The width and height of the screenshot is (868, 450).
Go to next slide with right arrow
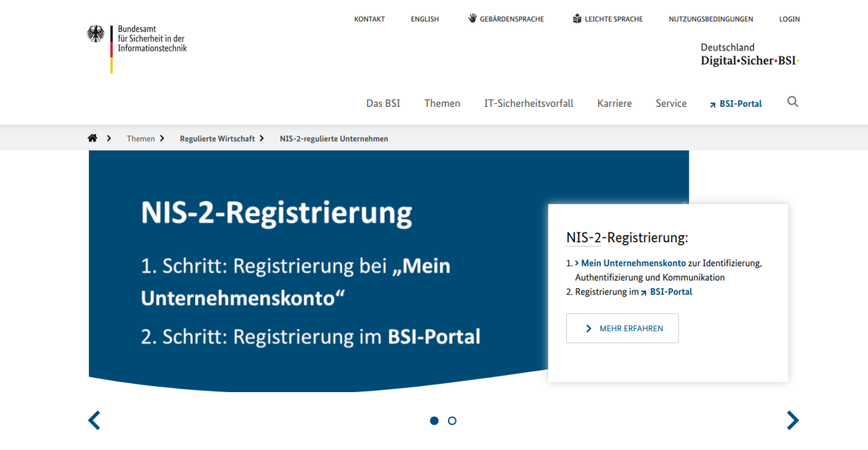tap(792, 420)
